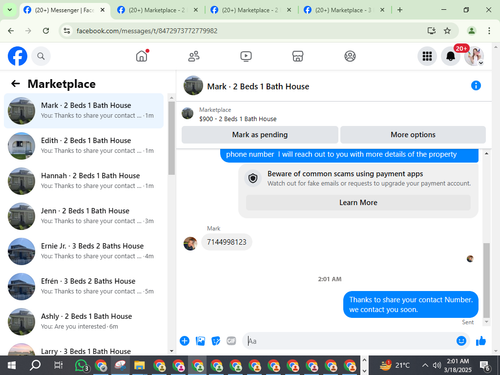The height and width of the screenshot is (375, 500).
Task: Click the address bar URL
Action: click(147, 31)
